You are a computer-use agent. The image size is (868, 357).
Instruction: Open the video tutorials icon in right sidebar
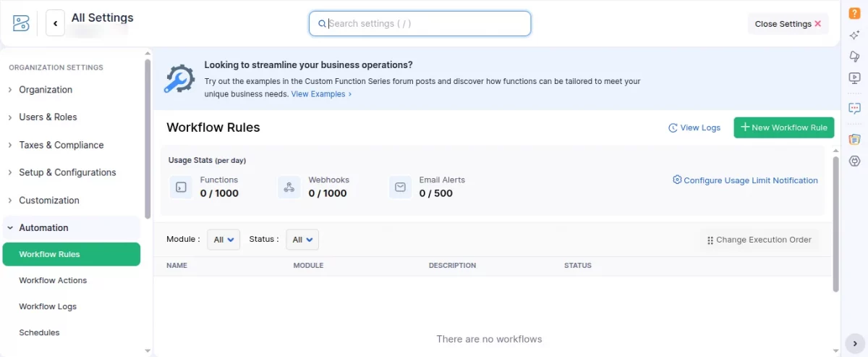[854, 78]
